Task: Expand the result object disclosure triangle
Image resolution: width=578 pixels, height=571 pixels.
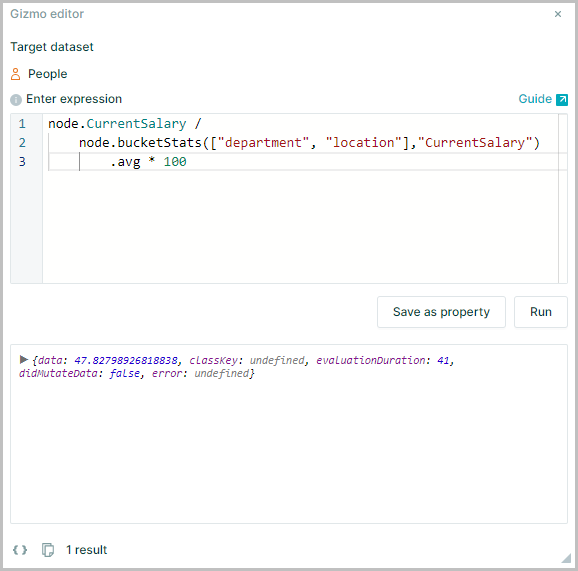Action: click(x=24, y=359)
